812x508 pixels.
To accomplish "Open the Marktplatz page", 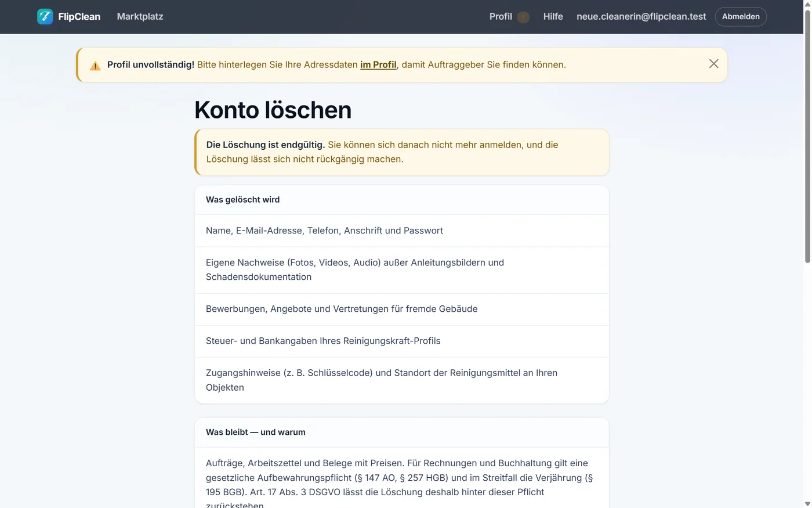I will tap(140, 16).
